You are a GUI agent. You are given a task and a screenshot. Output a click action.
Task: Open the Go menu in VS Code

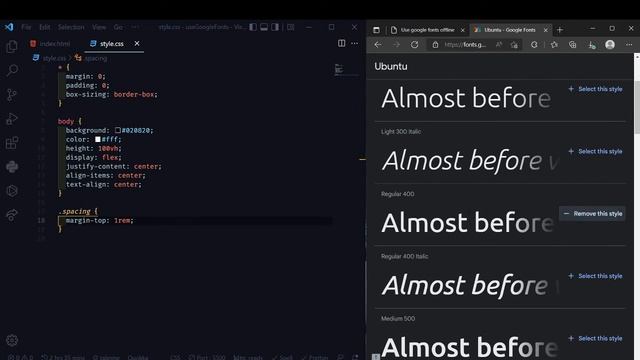pos(118,27)
